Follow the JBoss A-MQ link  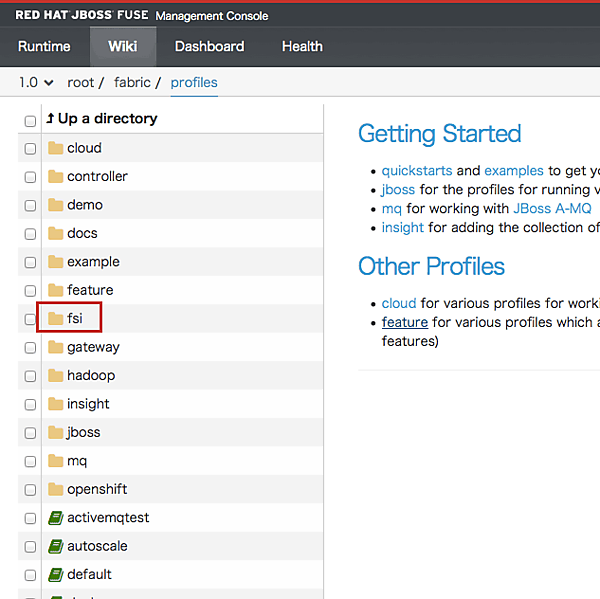pos(552,209)
